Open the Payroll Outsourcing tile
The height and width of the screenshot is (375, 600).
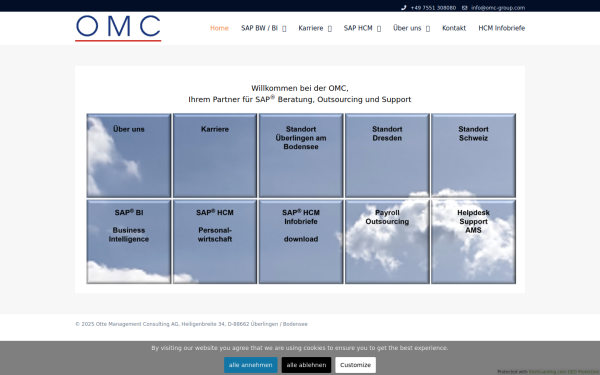coord(387,242)
